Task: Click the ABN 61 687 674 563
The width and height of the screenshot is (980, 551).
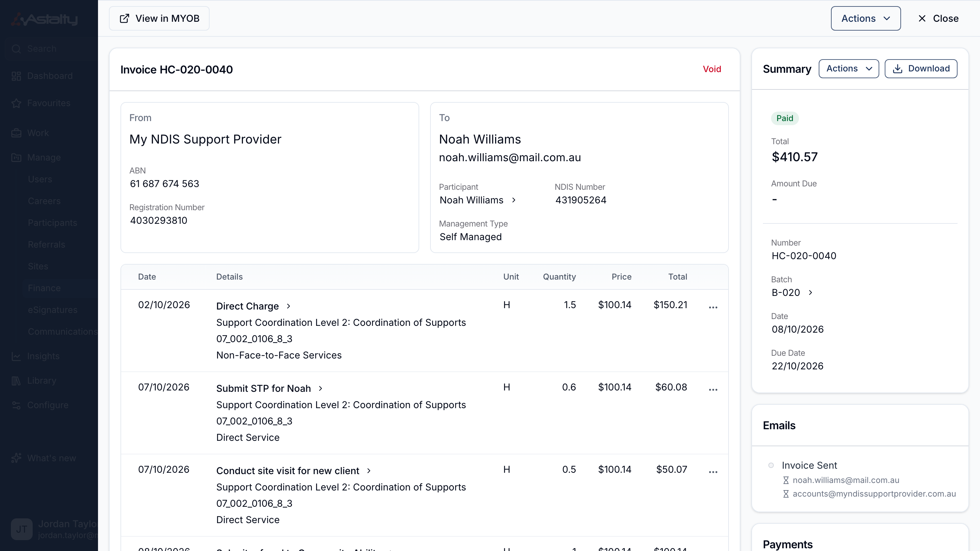Action: point(164,184)
